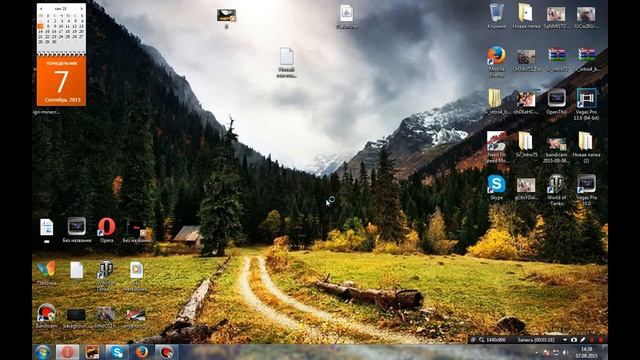Viewport: 640px width, 360px height.
Task: Select the shDEeHC image thumbnail
Action: click(x=526, y=100)
